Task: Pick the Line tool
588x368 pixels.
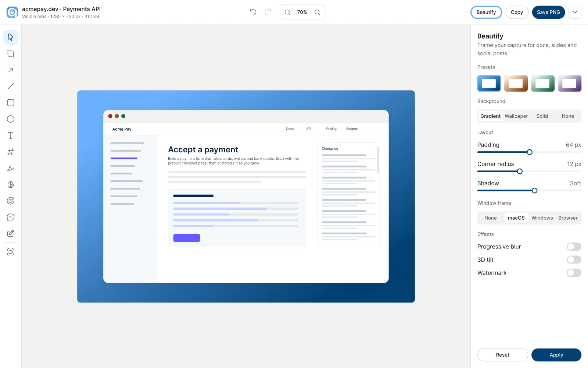Action: (11, 86)
